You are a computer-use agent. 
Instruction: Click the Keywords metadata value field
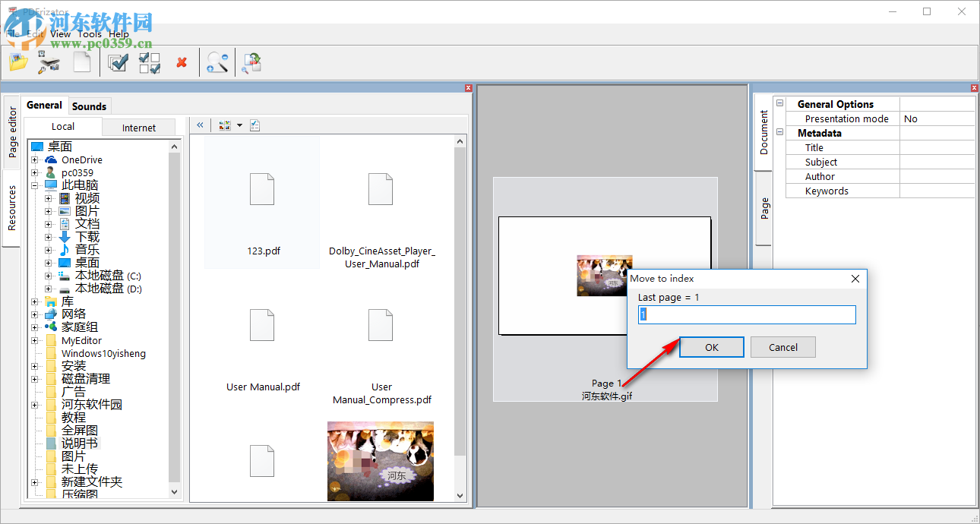point(937,191)
